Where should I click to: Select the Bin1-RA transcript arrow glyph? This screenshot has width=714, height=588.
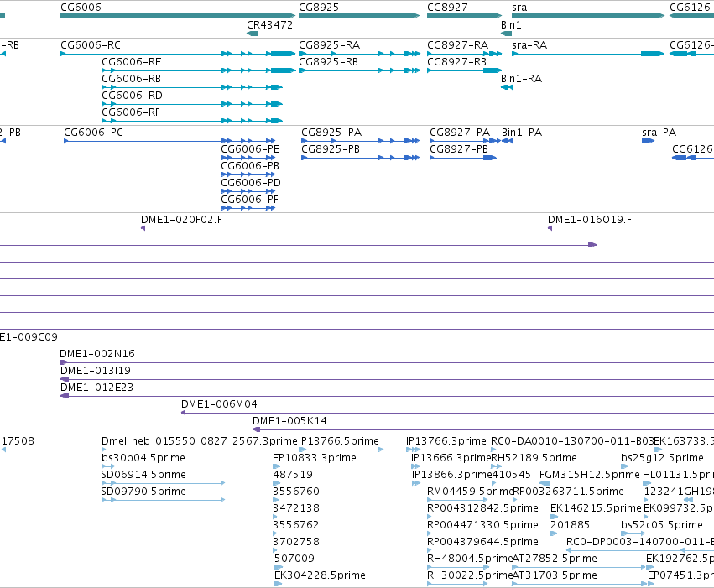click(x=507, y=87)
